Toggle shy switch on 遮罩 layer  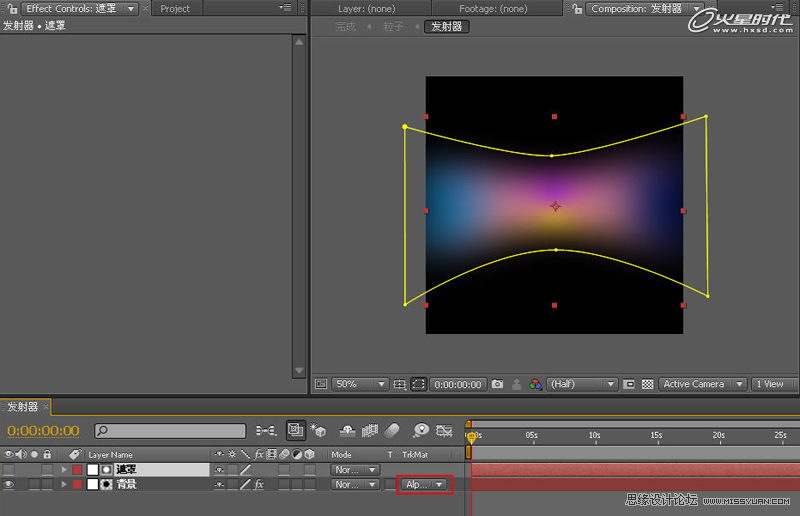219,470
